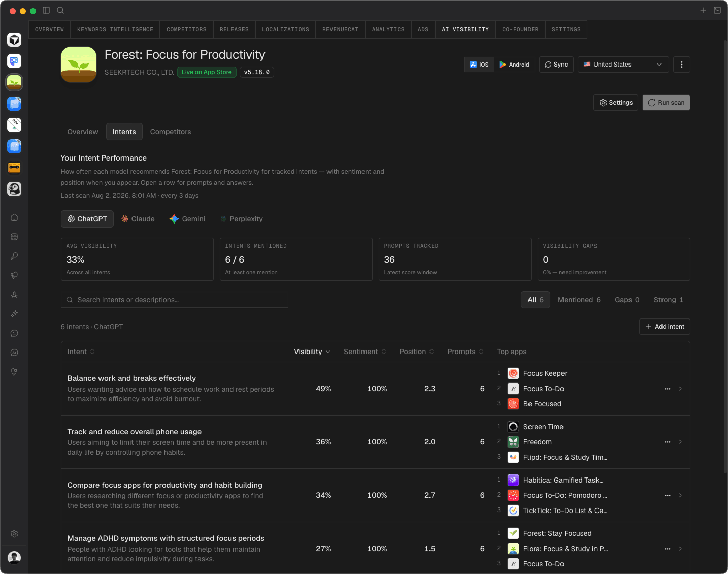This screenshot has height=574, width=728.
Task: Open the United States country dropdown
Action: pyautogui.click(x=623, y=65)
